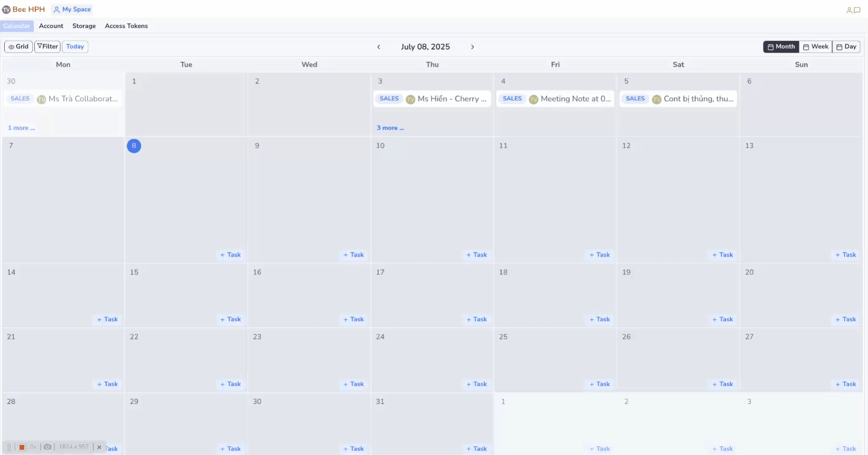Screen dimensions: 868x455
Task: Advance to next month with right chevron
Action: coord(473,47)
